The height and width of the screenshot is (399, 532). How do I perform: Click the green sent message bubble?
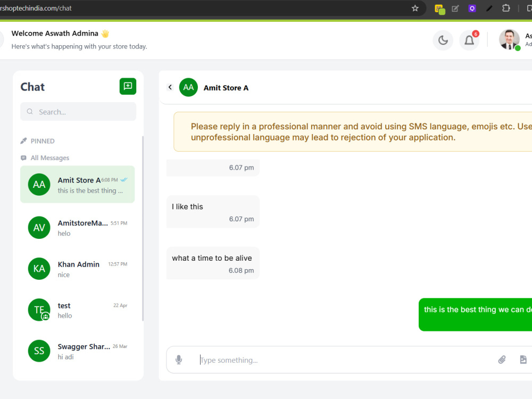(475, 314)
